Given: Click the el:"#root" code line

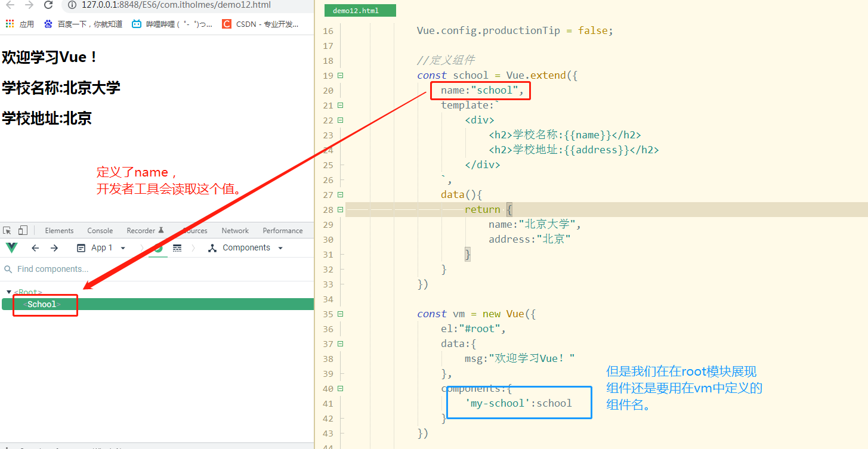Looking at the screenshot, I should click(474, 329).
